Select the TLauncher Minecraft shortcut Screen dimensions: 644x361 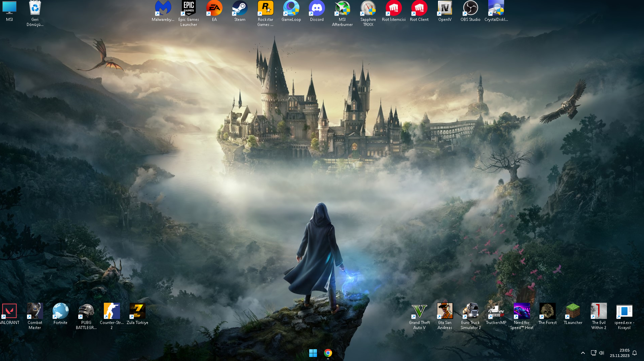pos(573,314)
